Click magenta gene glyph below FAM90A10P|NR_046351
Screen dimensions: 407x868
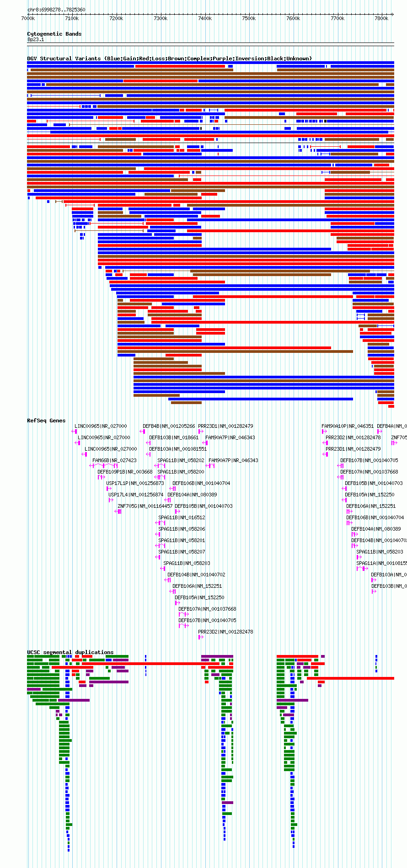(x=324, y=431)
